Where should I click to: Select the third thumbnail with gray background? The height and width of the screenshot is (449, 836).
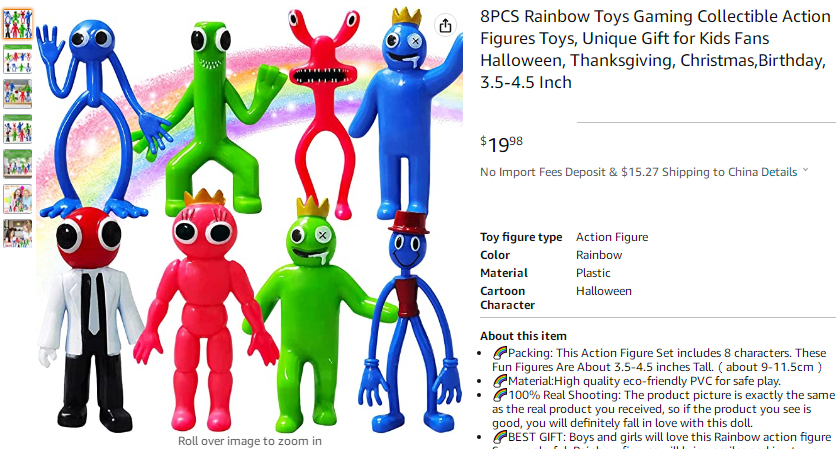pyautogui.click(x=18, y=94)
